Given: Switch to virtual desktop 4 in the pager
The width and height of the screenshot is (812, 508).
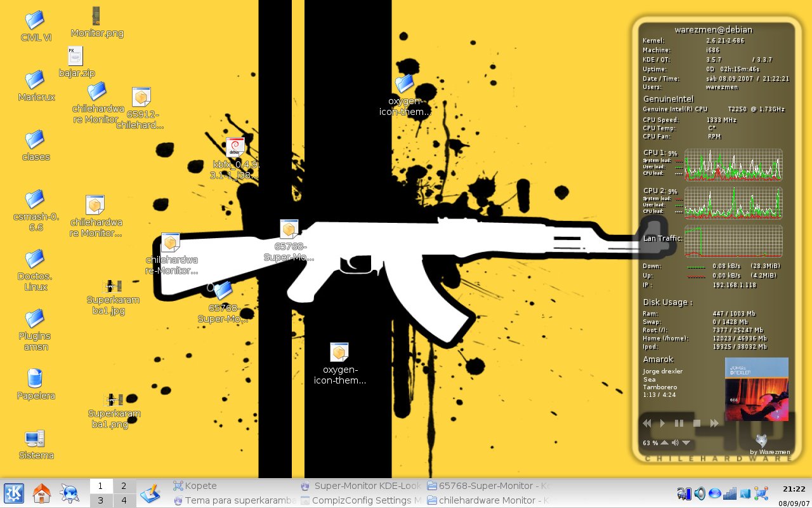Looking at the screenshot, I should coord(124,500).
